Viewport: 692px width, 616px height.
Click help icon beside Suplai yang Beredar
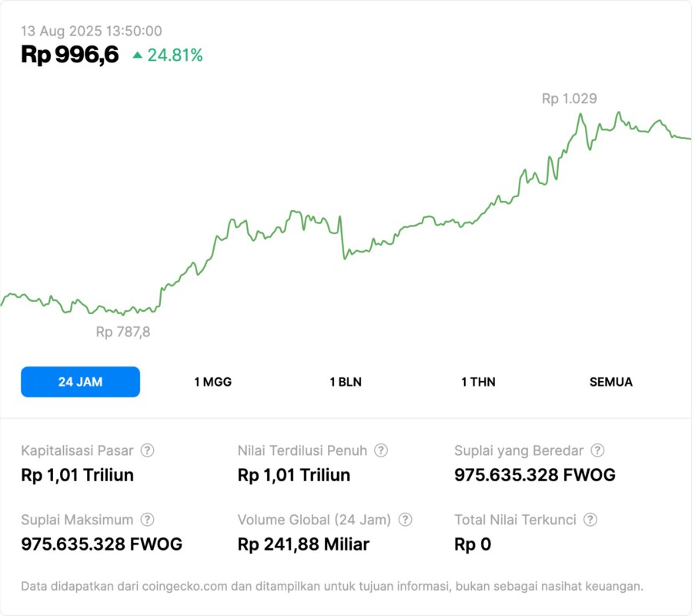597,450
